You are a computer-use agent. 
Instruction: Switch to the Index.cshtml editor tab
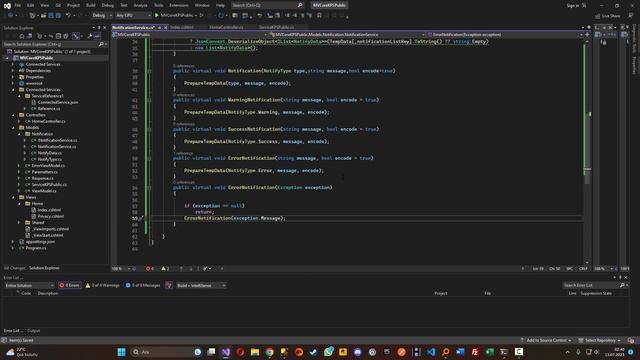[x=182, y=27]
